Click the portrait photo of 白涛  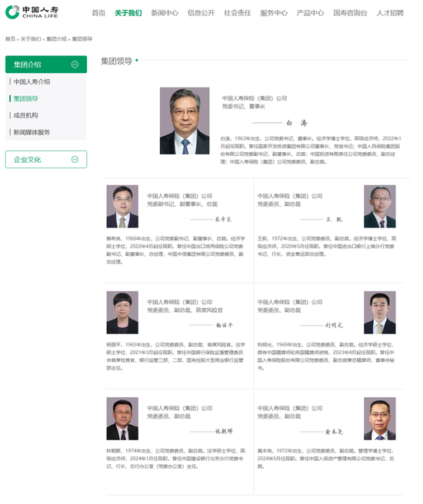point(185,121)
